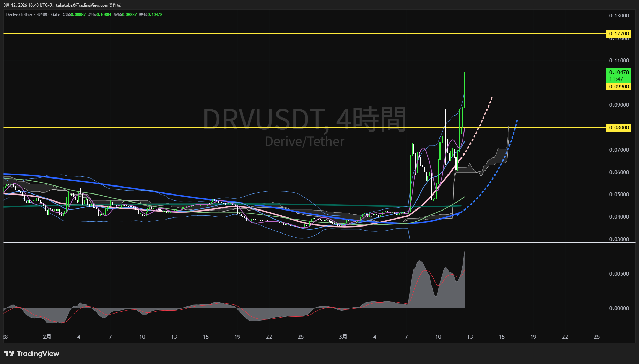Click the 0.05000 price axis label
This screenshot has height=364, width=639.
(x=619, y=195)
